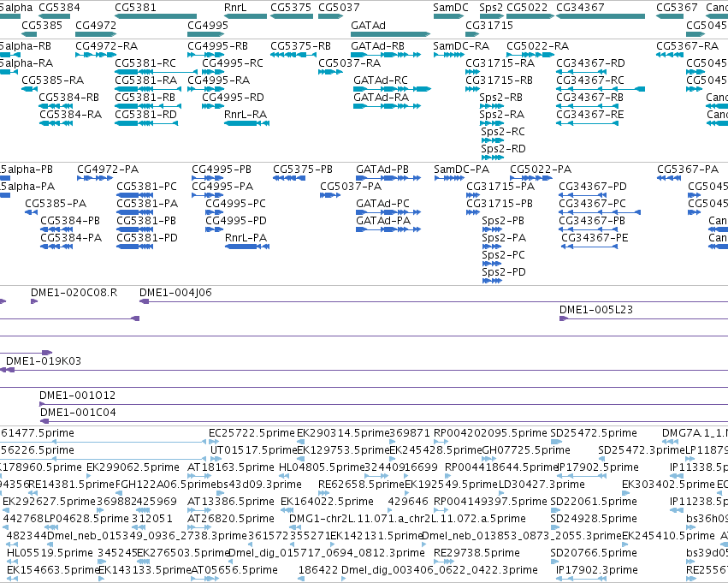Select BAC clone DME1-020C08.R
Image resolution: width=728 pixels, height=583 pixels.
click(x=74, y=293)
